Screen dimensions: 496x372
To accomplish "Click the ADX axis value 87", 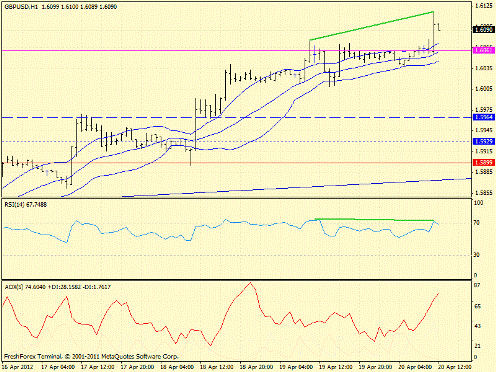I will (477, 285).
